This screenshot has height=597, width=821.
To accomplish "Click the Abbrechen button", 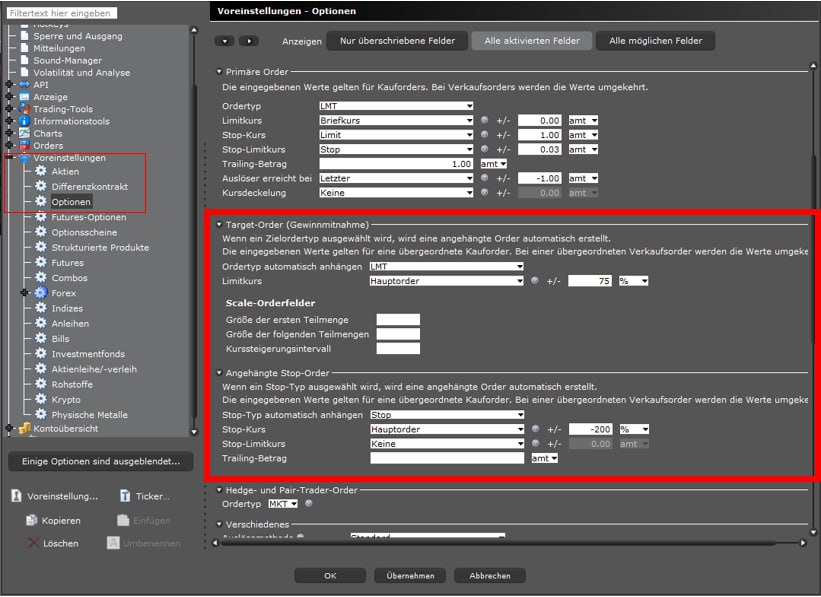I will point(489,576).
